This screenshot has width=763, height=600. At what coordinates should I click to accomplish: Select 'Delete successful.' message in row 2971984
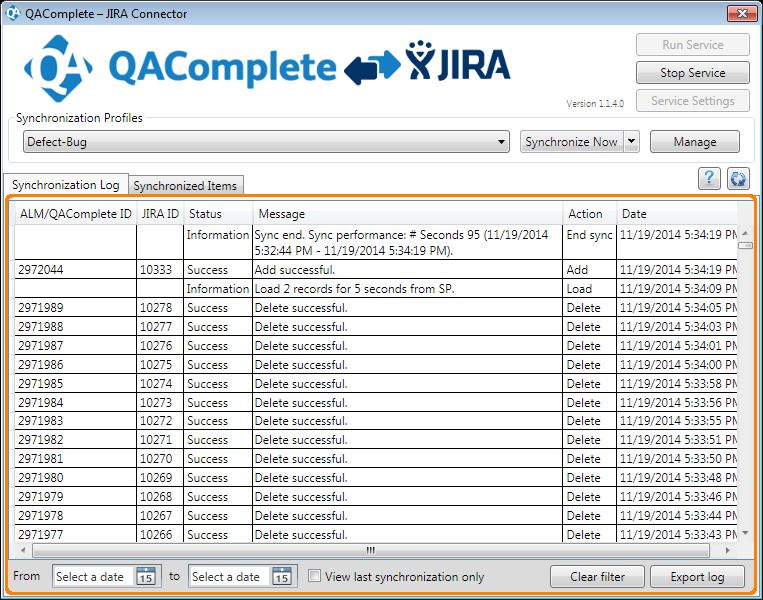(408, 402)
